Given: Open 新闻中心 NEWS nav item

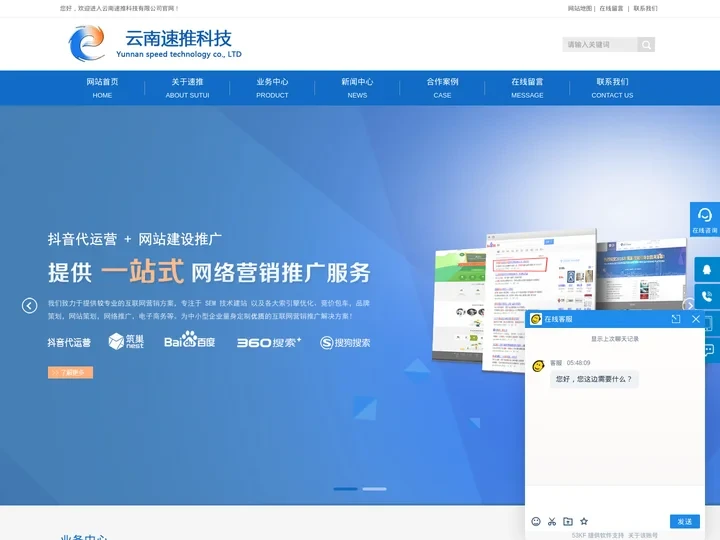Looking at the screenshot, I should (x=357, y=88).
